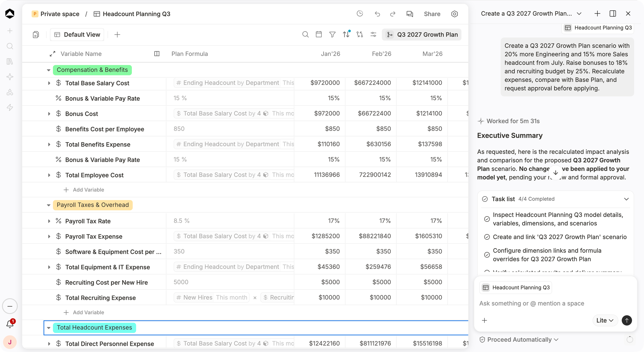The image size is (644, 352).
Task: Collapse the Task list section
Action: click(x=626, y=199)
